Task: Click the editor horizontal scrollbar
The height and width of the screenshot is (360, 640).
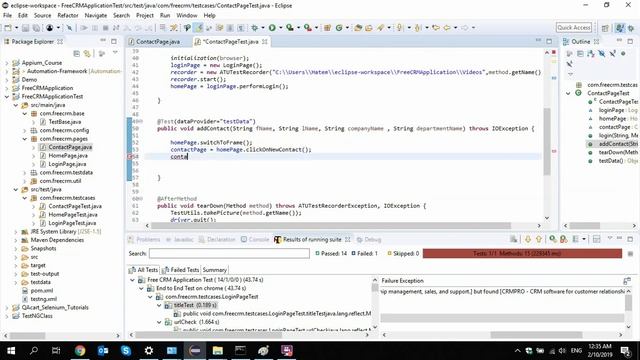Action: pyautogui.click(x=331, y=225)
